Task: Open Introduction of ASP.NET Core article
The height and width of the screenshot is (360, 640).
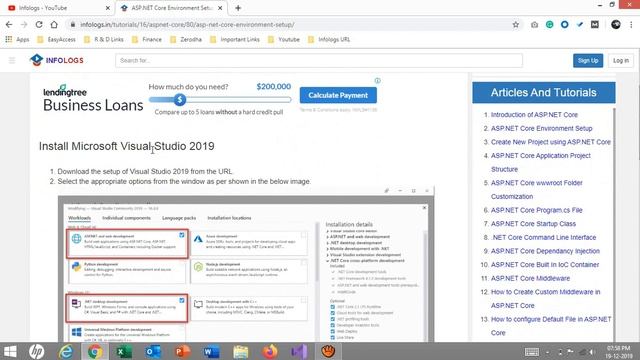Action: coord(534,115)
